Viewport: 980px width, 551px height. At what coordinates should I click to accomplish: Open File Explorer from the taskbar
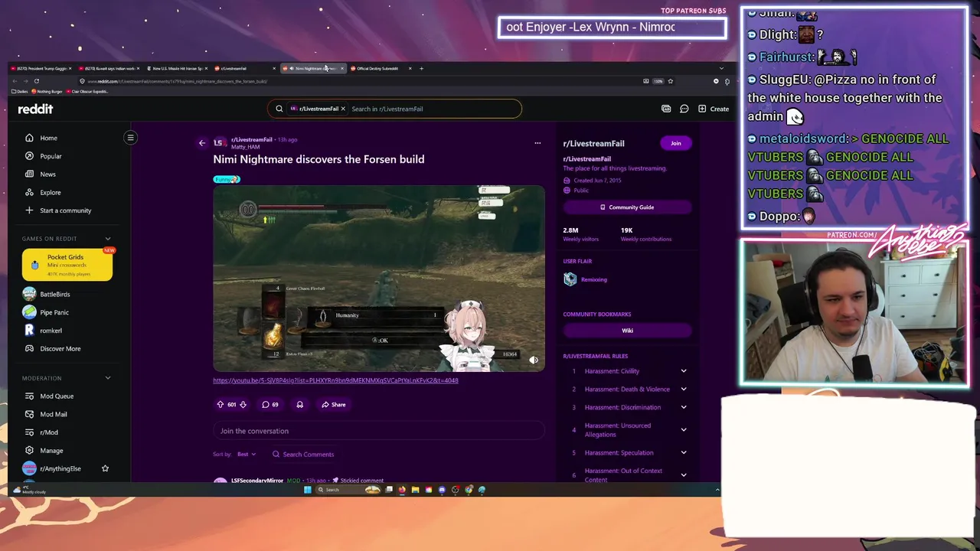(x=416, y=490)
